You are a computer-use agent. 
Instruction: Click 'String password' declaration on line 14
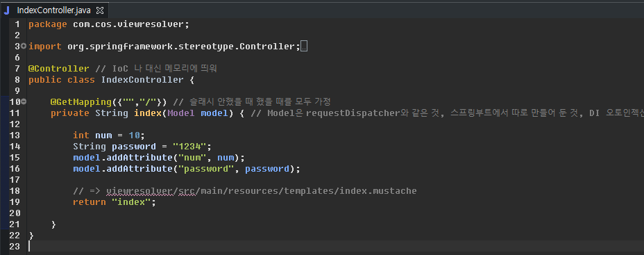(115, 147)
